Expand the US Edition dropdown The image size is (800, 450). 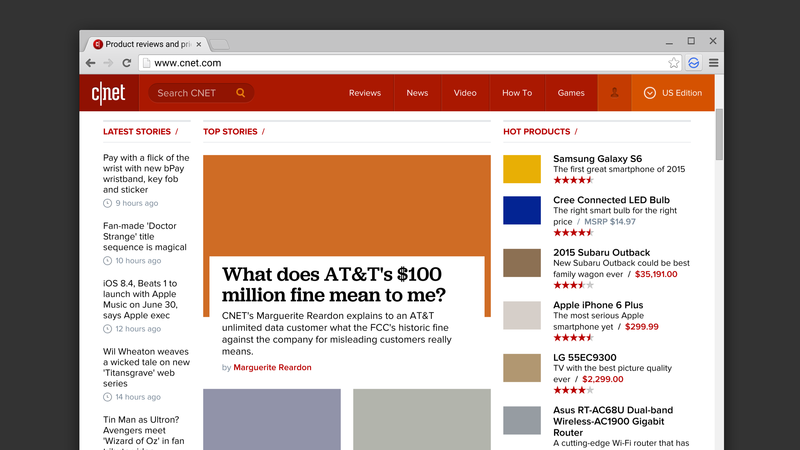[x=672, y=93]
